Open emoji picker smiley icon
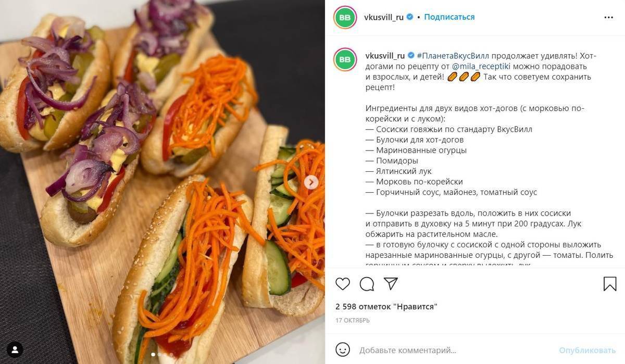Viewport: 625px width, 364px height. [x=342, y=349]
